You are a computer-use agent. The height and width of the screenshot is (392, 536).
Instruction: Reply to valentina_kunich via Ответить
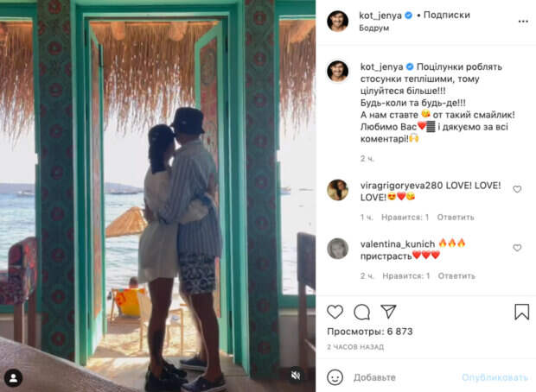tap(456, 276)
